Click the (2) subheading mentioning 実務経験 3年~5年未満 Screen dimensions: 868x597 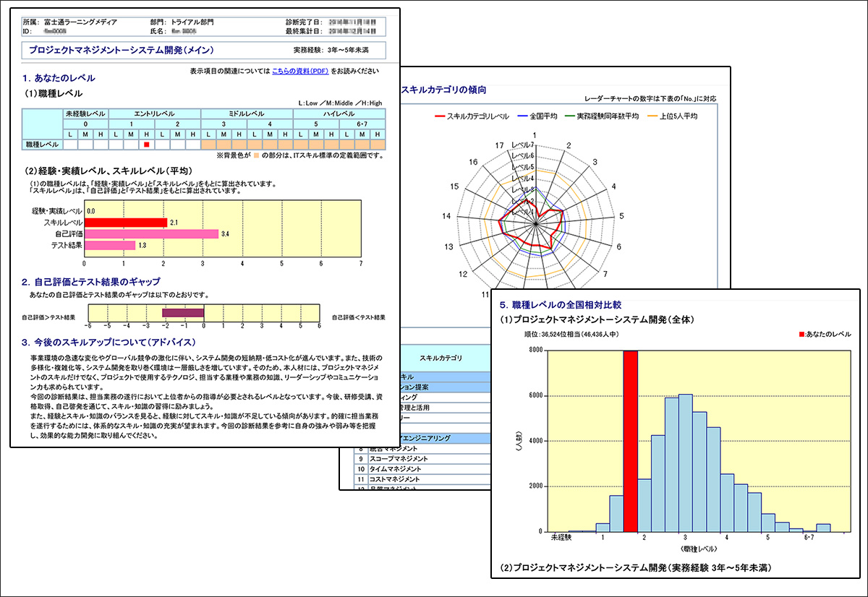tap(636, 568)
